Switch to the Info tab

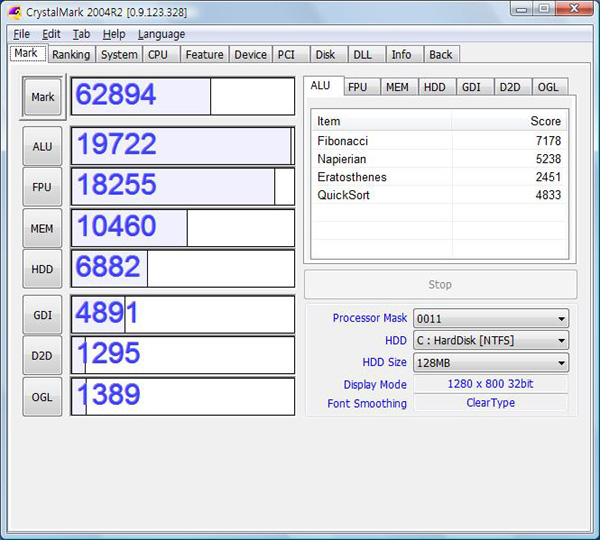point(405,55)
